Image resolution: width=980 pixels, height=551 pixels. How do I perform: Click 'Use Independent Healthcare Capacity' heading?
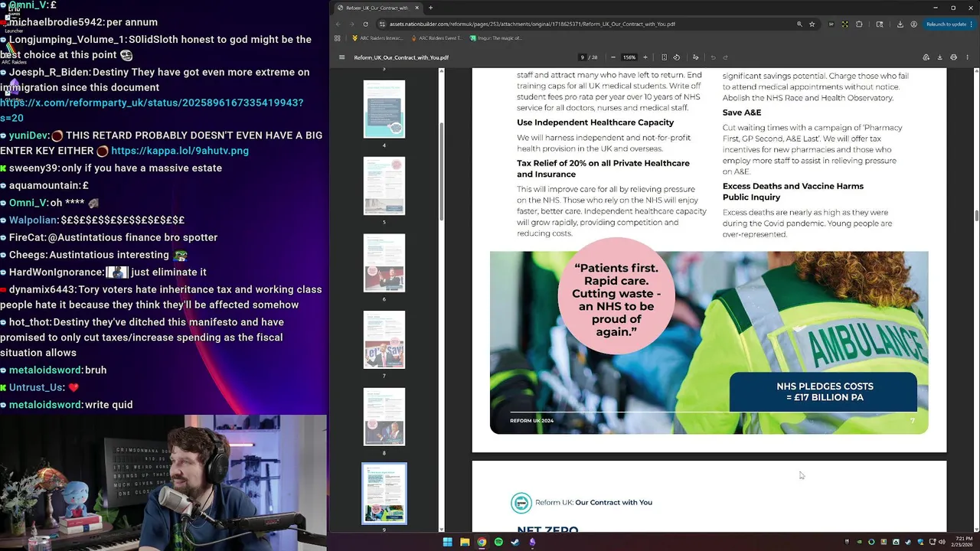point(596,122)
